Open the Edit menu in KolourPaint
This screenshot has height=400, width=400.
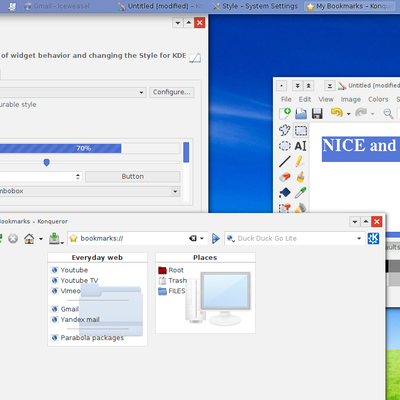305,99
